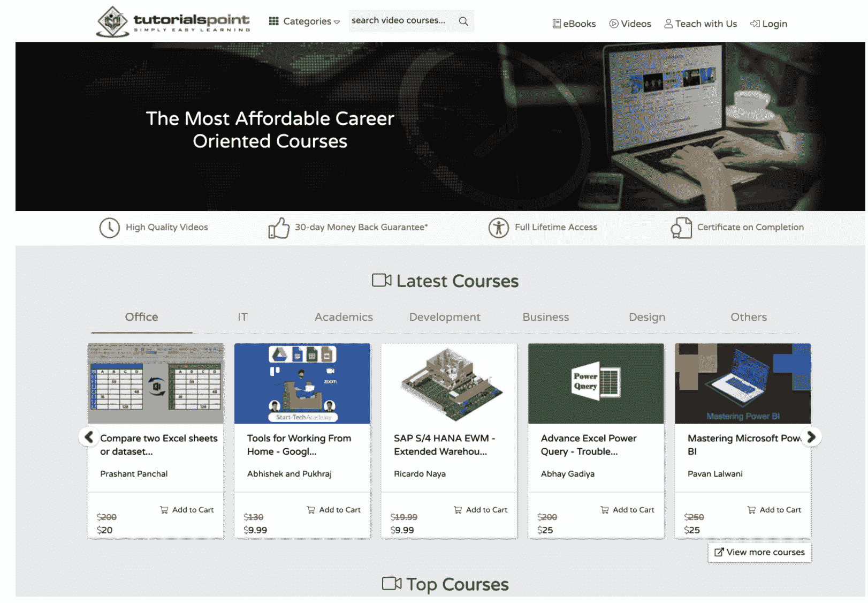Click the tutorialspoint logo
Image resolution: width=868 pixels, height=603 pixels.
173,22
